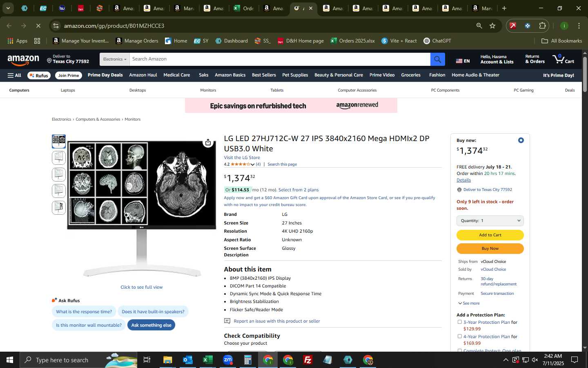Click Join Prime button
This screenshot has width=588, height=368.
pyautogui.click(x=68, y=76)
